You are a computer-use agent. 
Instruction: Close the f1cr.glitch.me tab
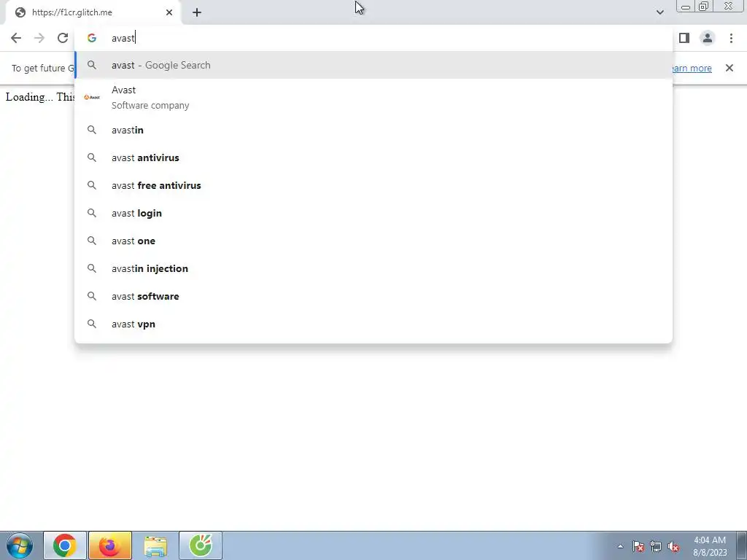point(169,12)
